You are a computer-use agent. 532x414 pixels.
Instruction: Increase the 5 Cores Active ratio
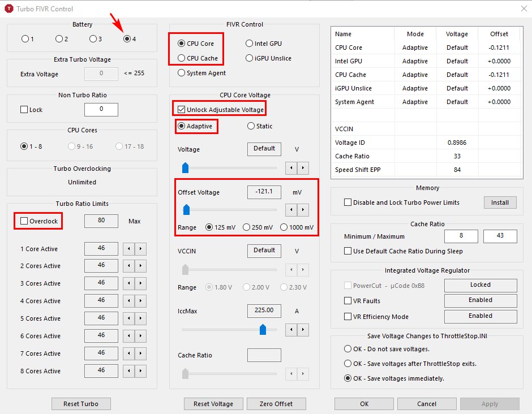click(x=140, y=318)
